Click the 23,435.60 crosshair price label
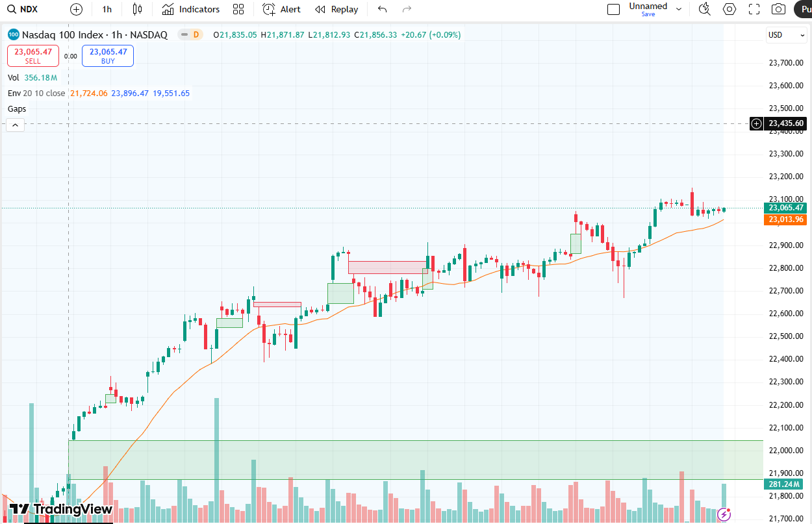The width and height of the screenshot is (812, 524). click(x=787, y=123)
